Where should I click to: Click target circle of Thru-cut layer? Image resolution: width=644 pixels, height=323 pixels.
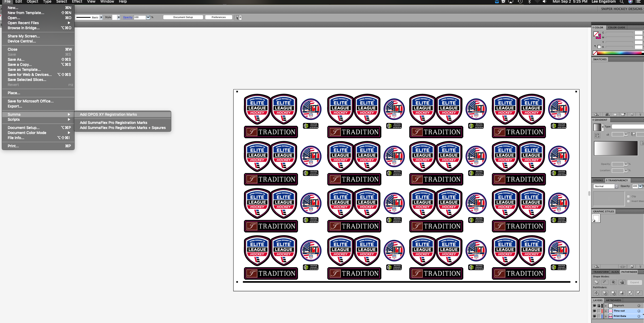point(639,311)
